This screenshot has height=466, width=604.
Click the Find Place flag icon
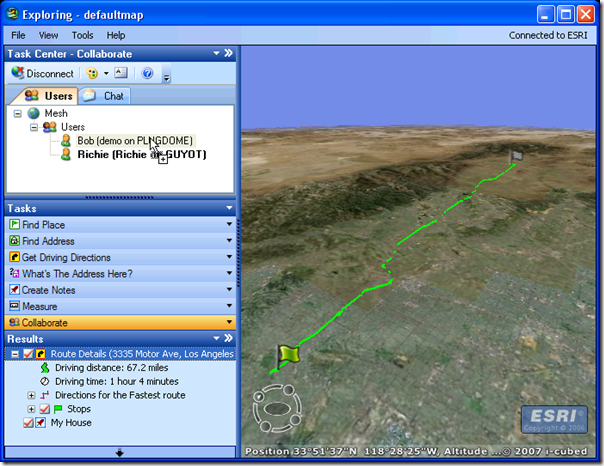14,225
